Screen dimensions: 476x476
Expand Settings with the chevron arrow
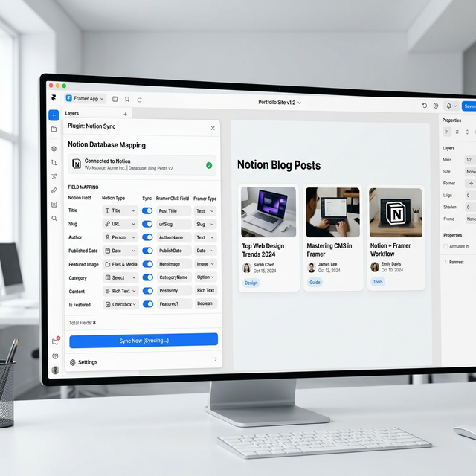(x=216, y=359)
